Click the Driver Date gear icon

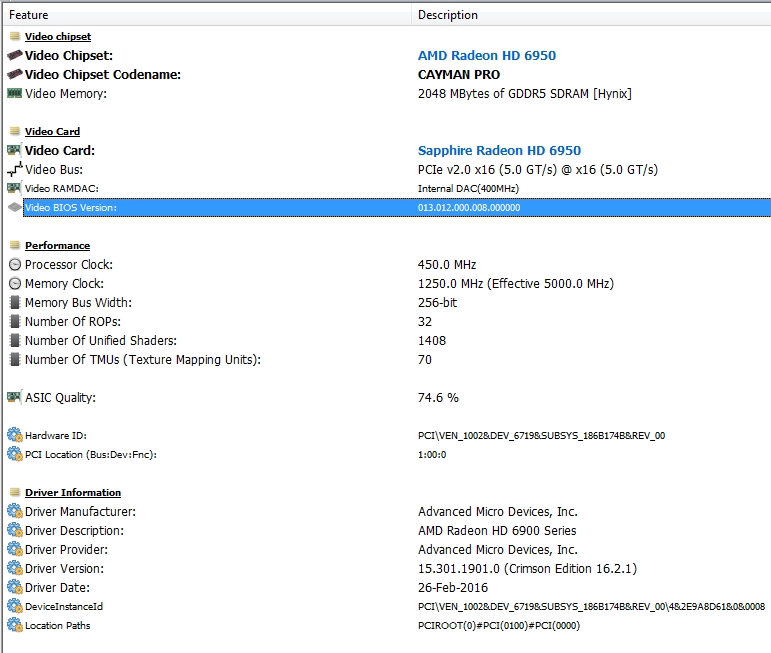pos(15,587)
